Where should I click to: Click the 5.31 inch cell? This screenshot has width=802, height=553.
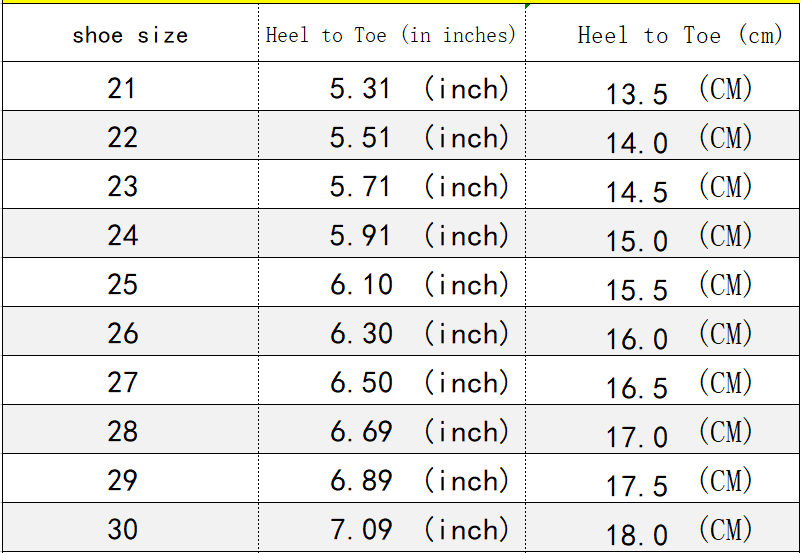[418, 89]
